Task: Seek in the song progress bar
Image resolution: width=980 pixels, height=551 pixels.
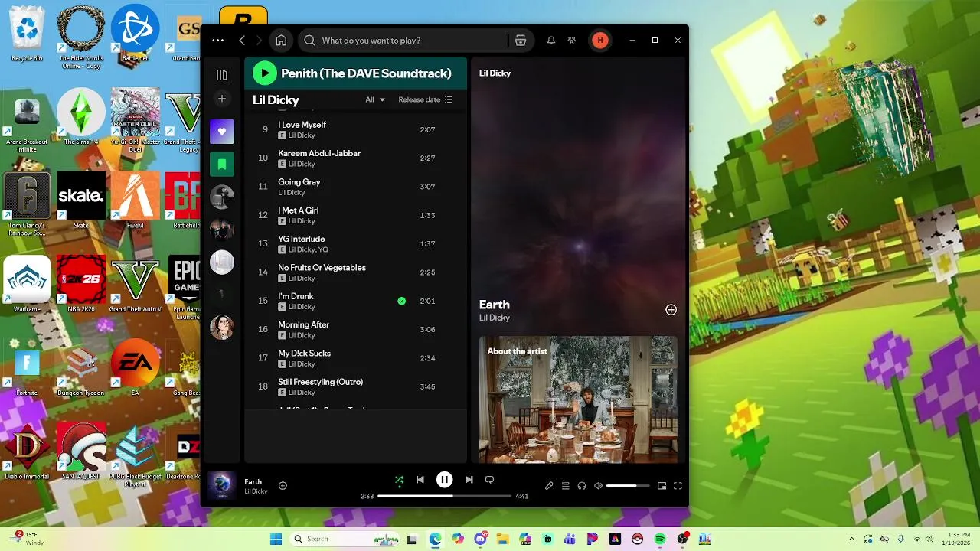Action: pyautogui.click(x=444, y=496)
